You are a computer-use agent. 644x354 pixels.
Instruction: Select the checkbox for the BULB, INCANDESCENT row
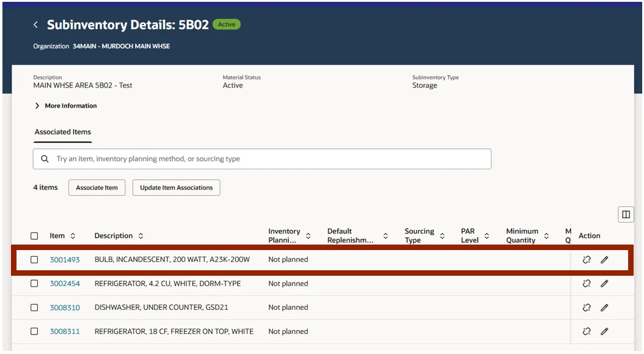pos(34,260)
